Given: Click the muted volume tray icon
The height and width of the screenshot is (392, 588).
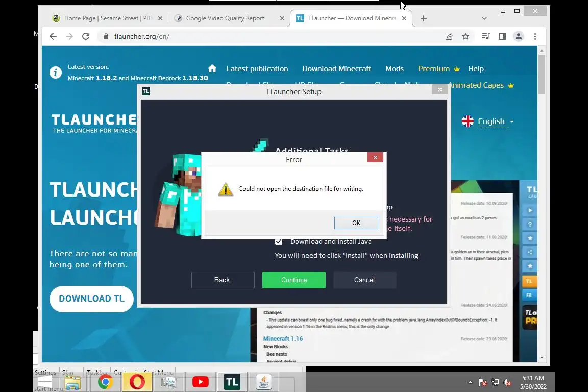Looking at the screenshot, I should coord(507,382).
